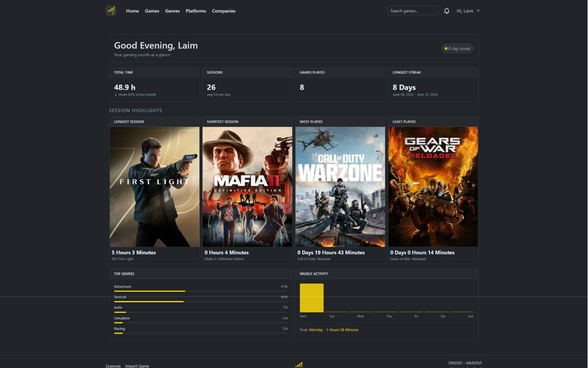Open the 007 First Light cover art
The height and width of the screenshot is (368, 588).
click(x=155, y=187)
